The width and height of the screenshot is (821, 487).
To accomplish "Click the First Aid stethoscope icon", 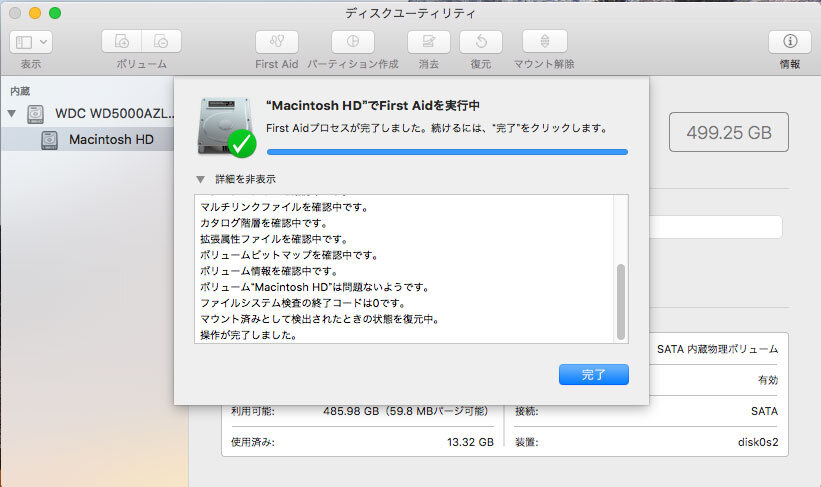I will coord(277,41).
